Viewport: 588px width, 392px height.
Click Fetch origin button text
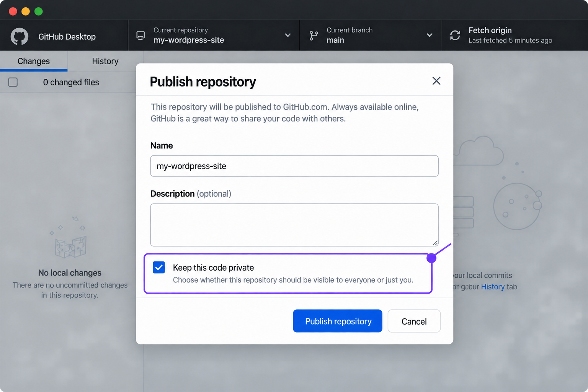point(490,30)
